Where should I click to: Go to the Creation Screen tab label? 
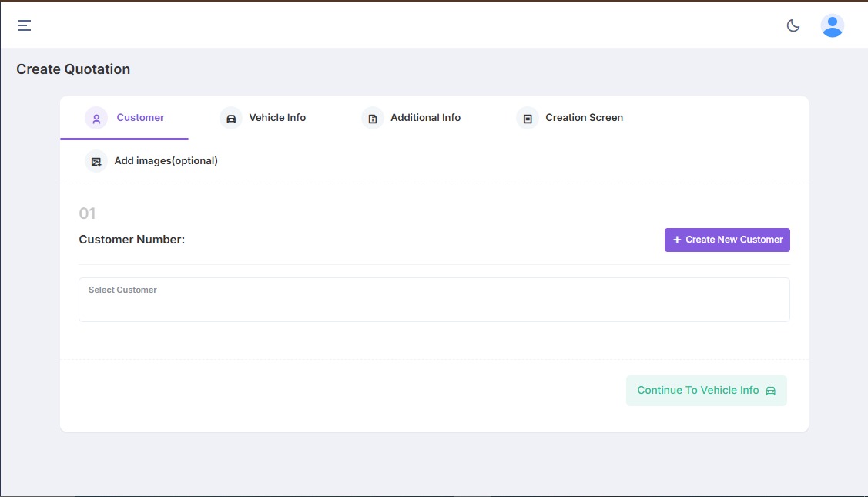584,118
